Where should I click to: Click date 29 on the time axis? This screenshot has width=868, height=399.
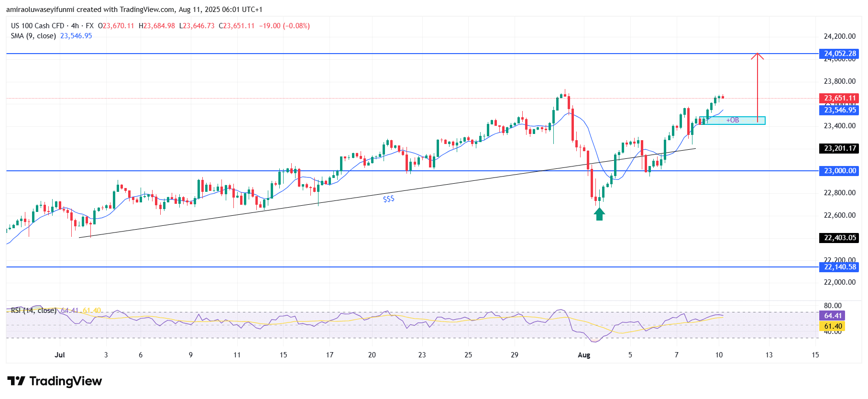coord(514,355)
